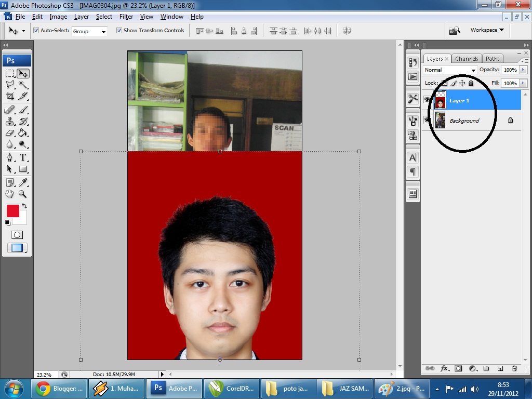Select the Rectangular Marquee tool

pyautogui.click(x=10, y=73)
